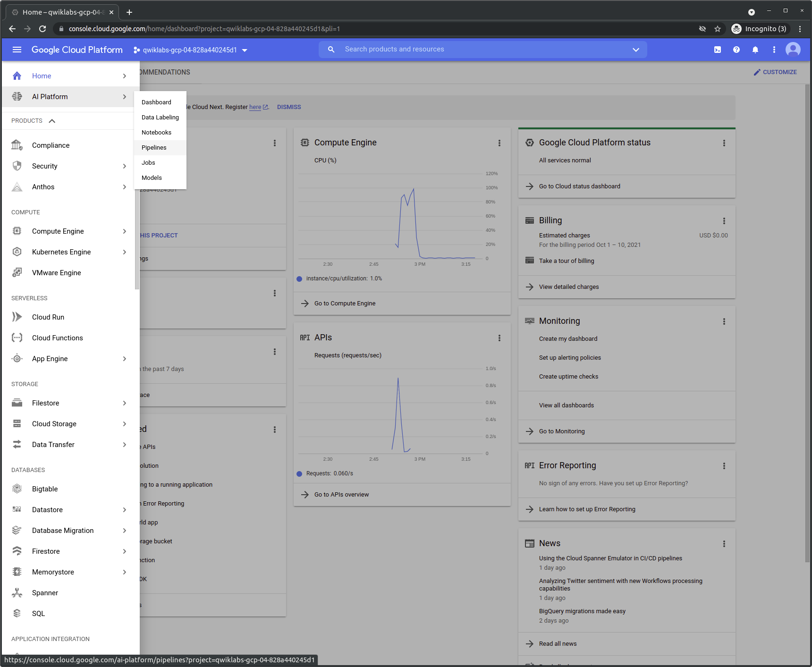812x667 pixels.
Task: Open Compute Engine card options menu
Action: [x=499, y=143]
